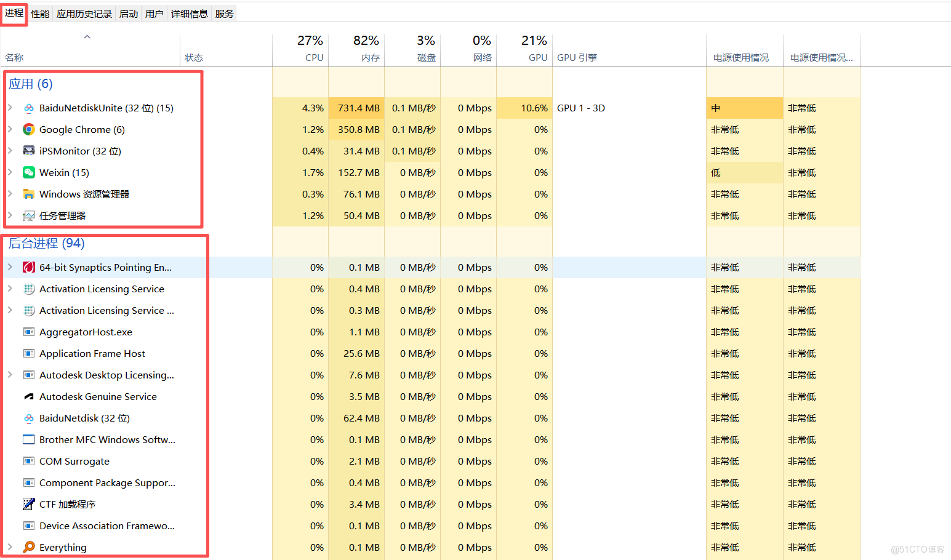Expand the BaiduNetdiskUnite (32 位) process group
Viewport: 951px width, 560px height.
click(x=10, y=108)
